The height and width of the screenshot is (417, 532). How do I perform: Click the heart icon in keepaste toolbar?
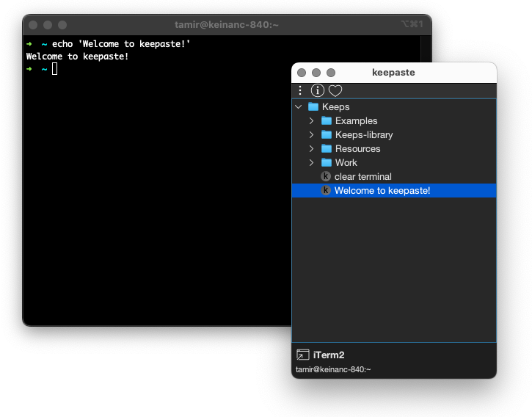pyautogui.click(x=335, y=90)
